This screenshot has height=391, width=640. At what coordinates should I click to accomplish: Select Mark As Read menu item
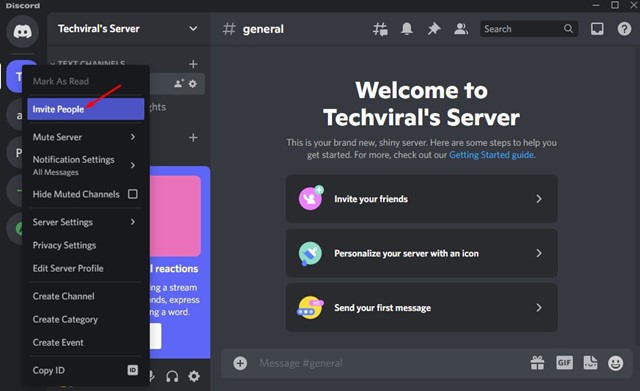[86, 81]
